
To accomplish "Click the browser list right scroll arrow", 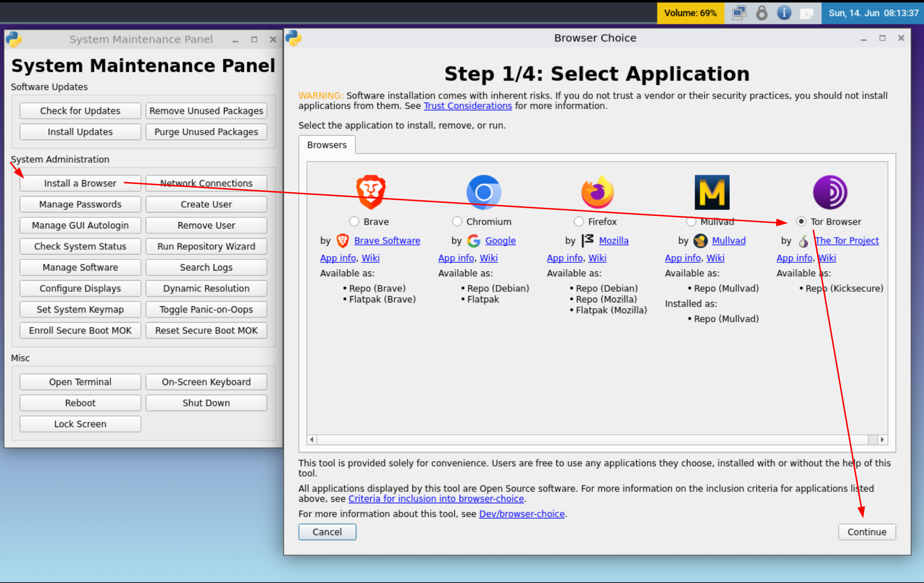I will coord(882,440).
